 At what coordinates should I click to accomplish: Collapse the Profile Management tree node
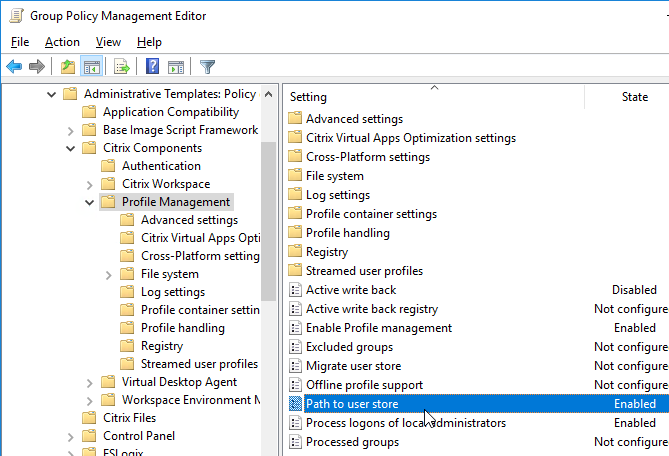(89, 202)
